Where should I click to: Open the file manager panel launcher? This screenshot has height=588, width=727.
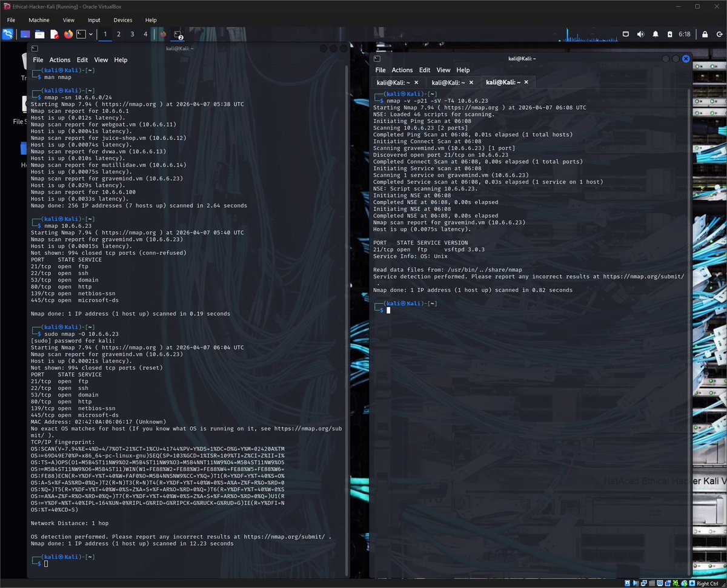[40, 34]
